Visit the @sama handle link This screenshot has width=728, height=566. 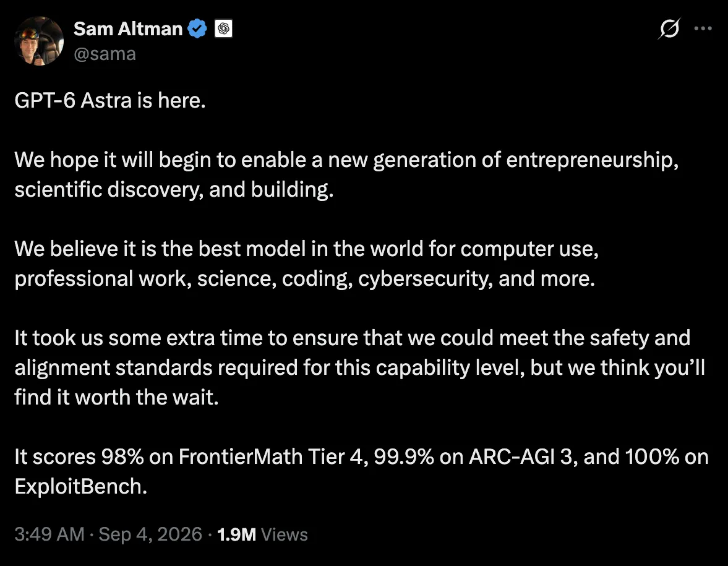(x=105, y=54)
